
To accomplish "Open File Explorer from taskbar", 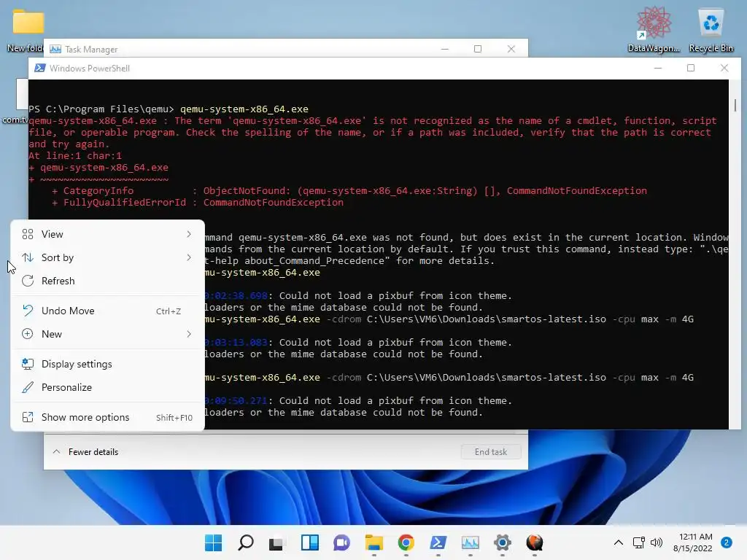I will click(374, 542).
